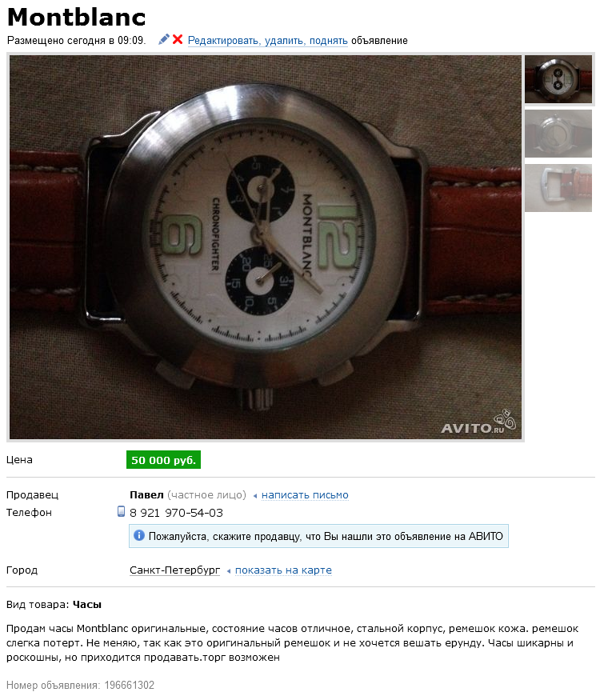The image size is (600, 700).
Task: Open the Санкт-Петербург city link
Action: (175, 570)
